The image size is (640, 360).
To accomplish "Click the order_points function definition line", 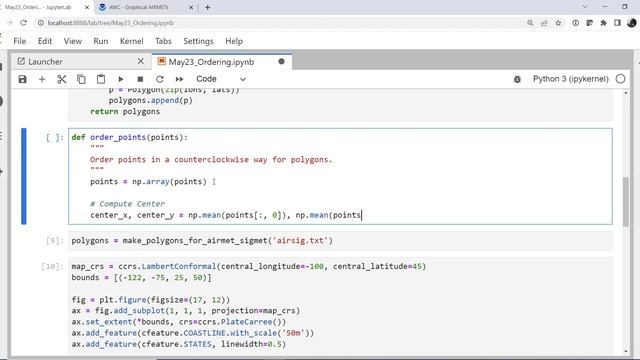I will tap(130, 137).
